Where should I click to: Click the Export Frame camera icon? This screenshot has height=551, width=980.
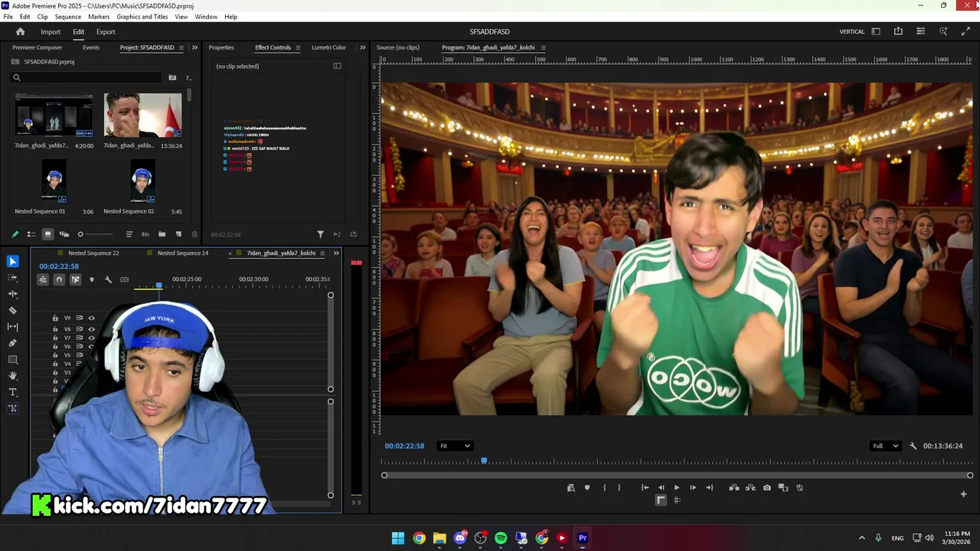[x=767, y=487]
